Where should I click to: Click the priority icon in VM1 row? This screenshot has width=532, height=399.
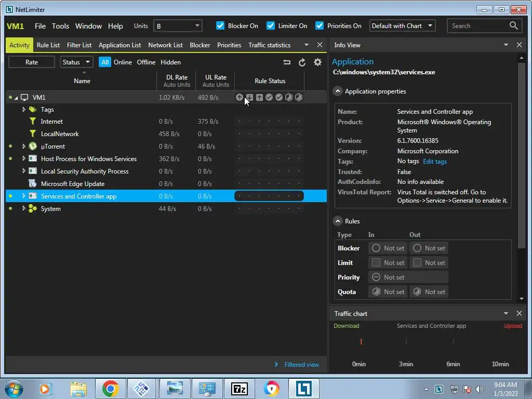pos(239,97)
